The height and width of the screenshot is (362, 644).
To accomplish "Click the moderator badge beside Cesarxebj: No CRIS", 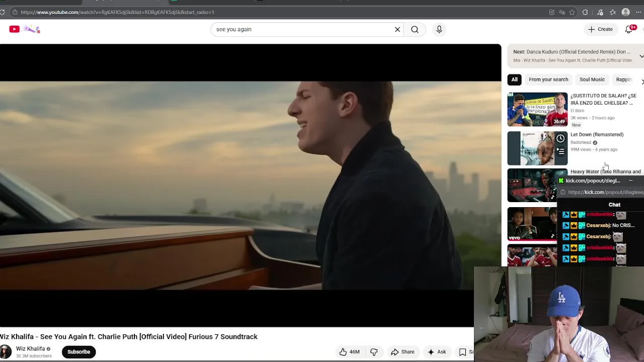I will click(x=566, y=225).
